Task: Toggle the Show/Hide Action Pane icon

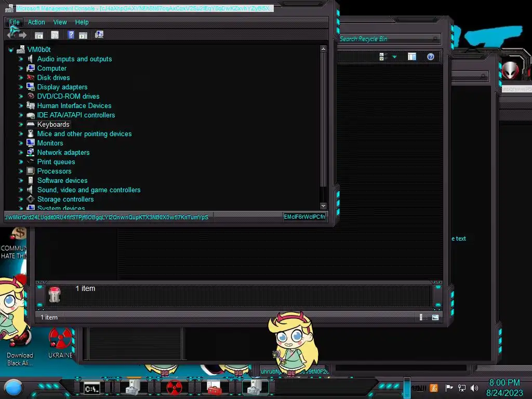Action: click(x=83, y=35)
